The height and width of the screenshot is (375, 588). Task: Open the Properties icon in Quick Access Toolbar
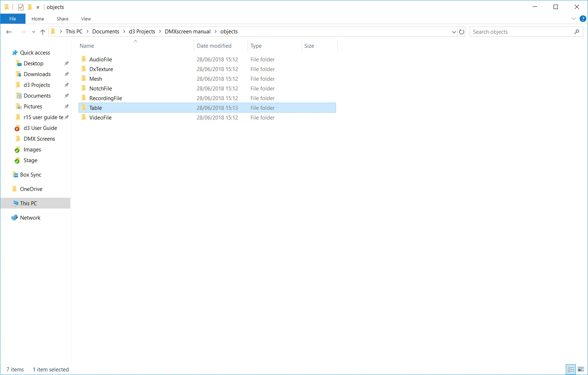pyautogui.click(x=20, y=7)
